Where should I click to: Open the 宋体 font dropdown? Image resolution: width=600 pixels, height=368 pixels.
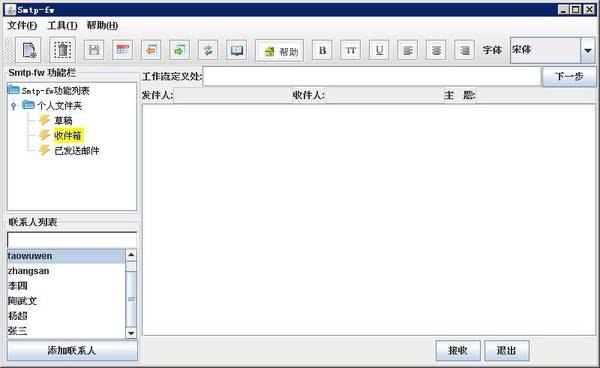tap(587, 50)
